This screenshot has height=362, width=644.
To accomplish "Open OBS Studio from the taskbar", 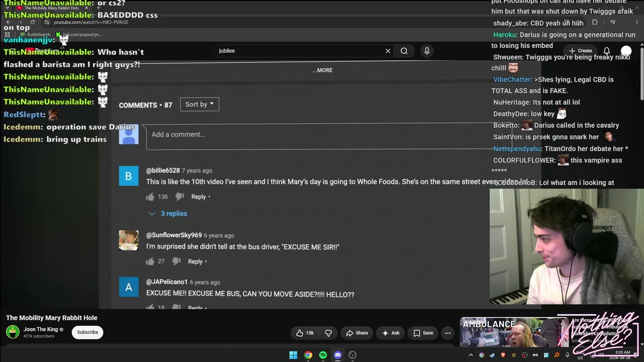I will coord(353,355).
